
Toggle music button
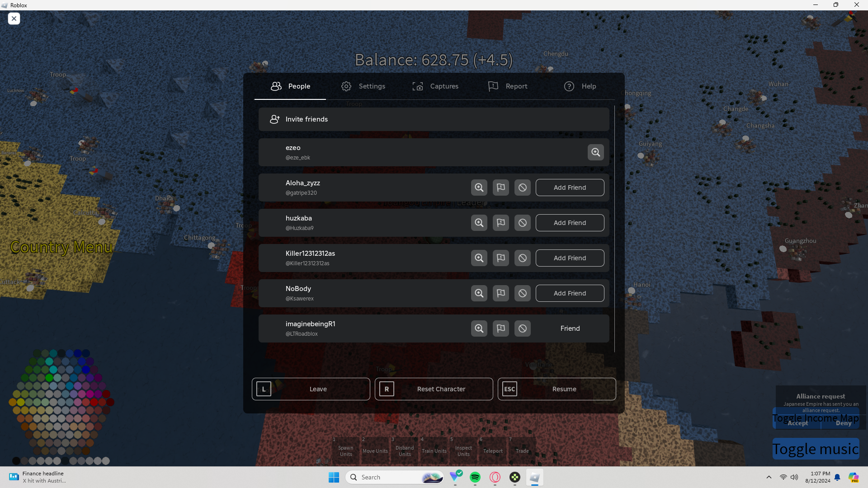pos(815,449)
